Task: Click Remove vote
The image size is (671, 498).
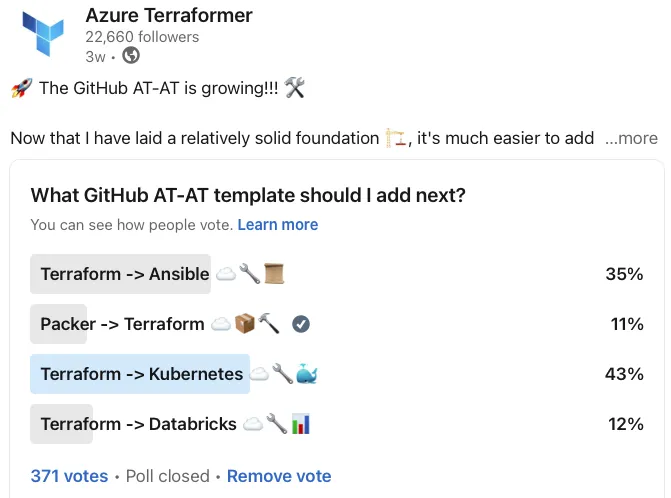Action: 279,476
